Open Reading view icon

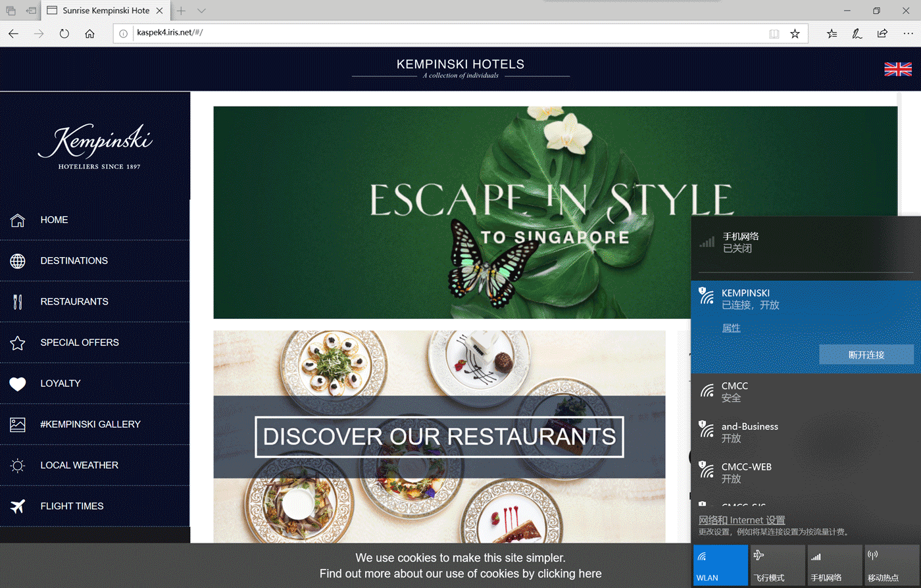tap(774, 34)
